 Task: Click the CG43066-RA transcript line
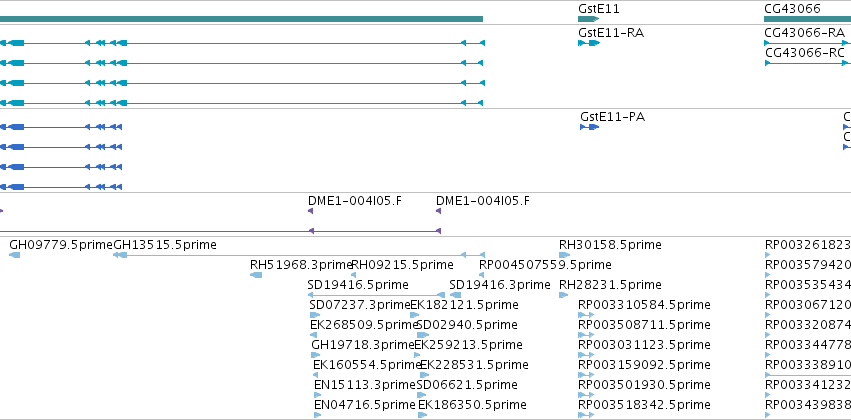[x=808, y=43]
